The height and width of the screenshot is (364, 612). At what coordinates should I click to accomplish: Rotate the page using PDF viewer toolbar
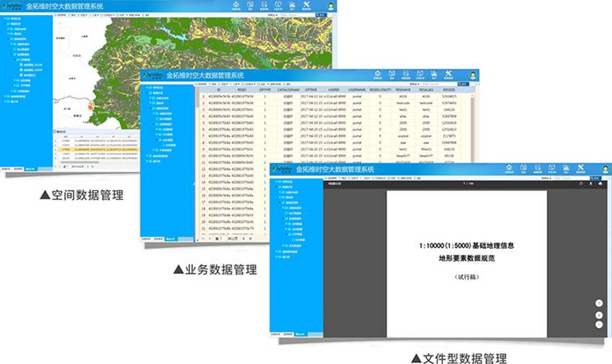(580, 183)
